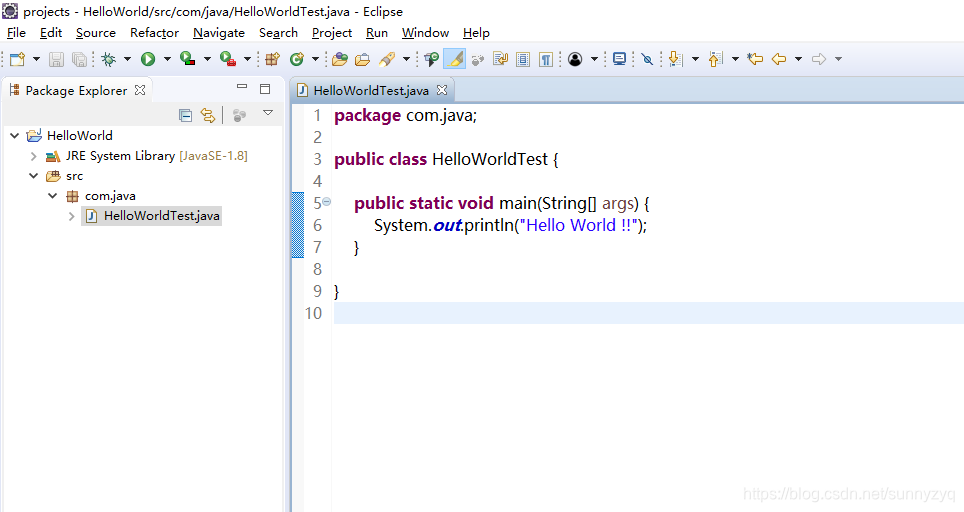Viewport: 964px width, 512px height.
Task: Click the Save All icon
Action: (79, 59)
